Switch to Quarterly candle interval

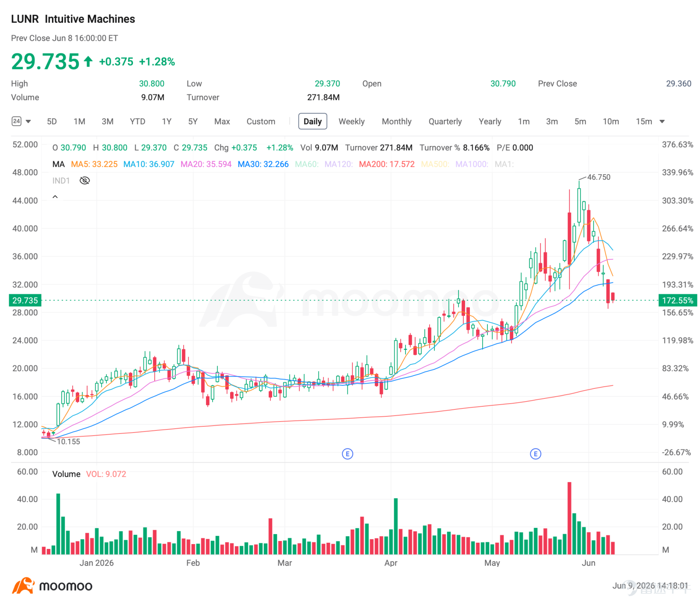point(445,122)
